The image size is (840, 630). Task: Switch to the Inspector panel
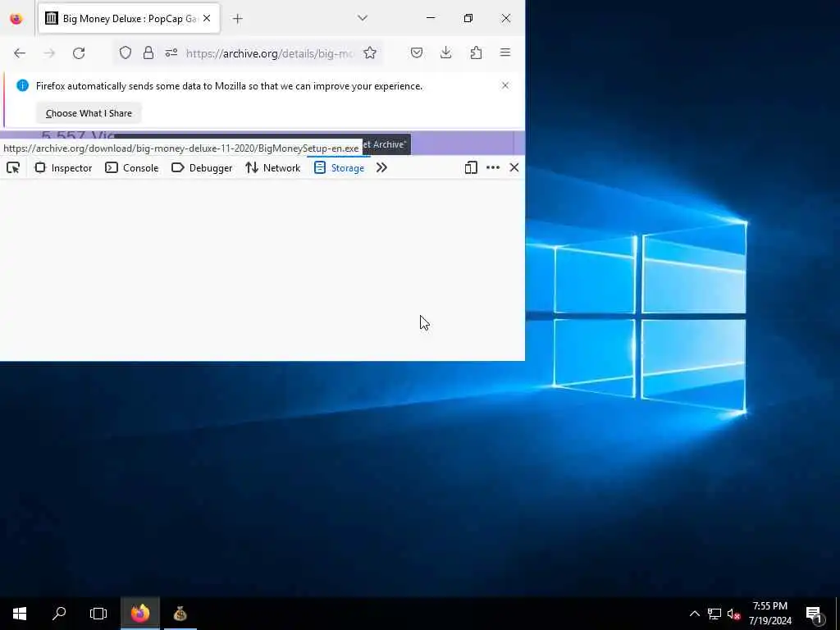(x=63, y=167)
